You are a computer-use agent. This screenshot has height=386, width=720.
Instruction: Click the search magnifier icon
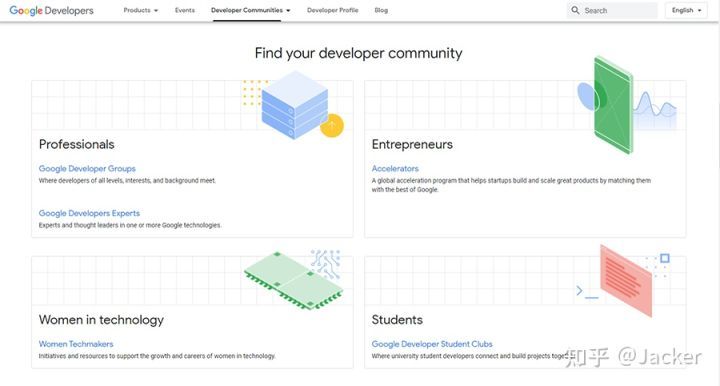point(575,10)
